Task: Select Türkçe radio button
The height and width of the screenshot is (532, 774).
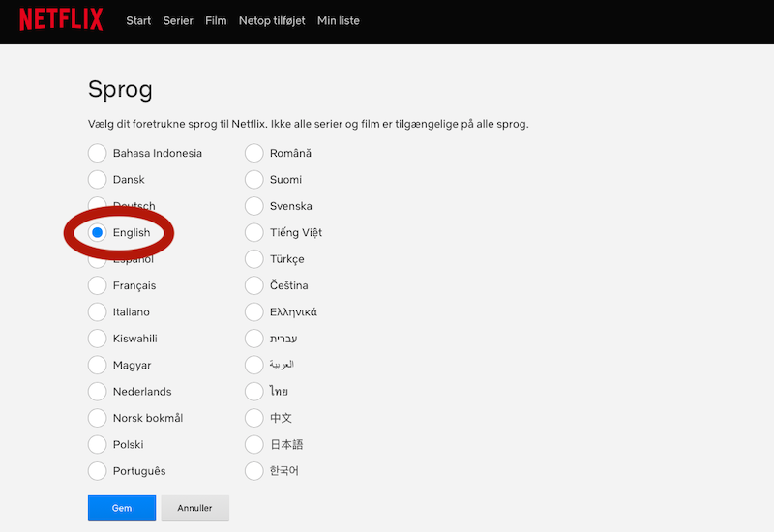Action: point(254,259)
